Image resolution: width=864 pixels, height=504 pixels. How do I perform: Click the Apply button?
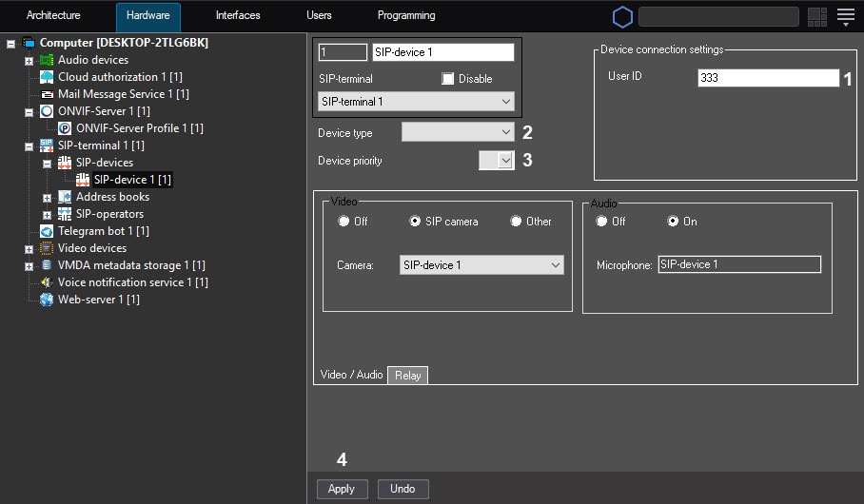click(342, 489)
